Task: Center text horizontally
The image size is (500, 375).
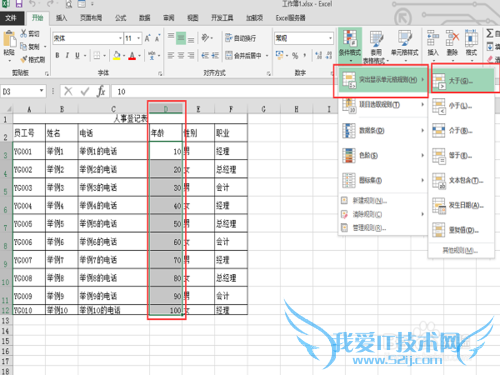Action: tap(181, 55)
